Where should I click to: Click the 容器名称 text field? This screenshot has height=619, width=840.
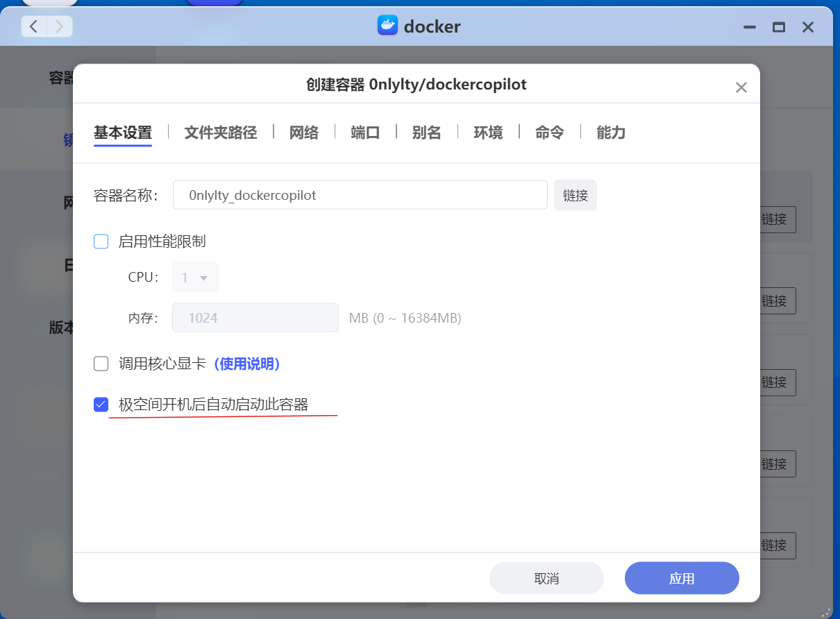pos(360,195)
